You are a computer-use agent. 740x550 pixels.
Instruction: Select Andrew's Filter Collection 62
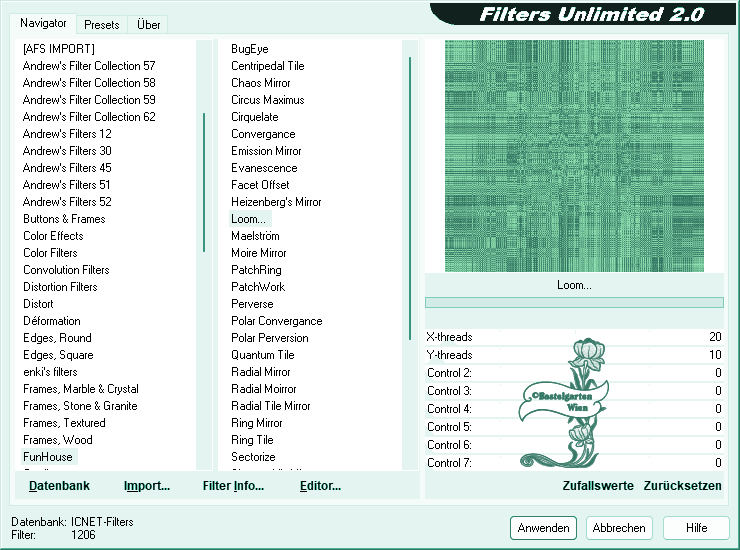pyautogui.click(x=89, y=117)
